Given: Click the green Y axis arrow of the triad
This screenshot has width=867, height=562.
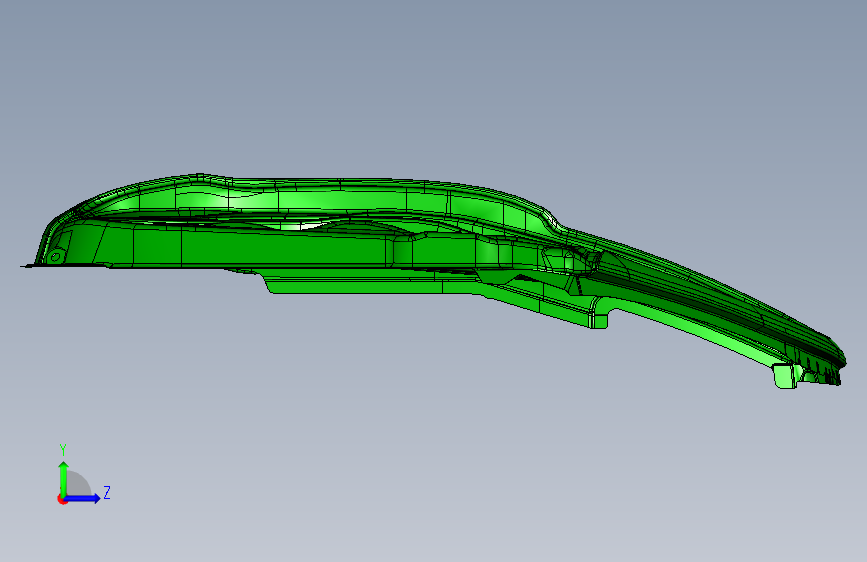Looking at the screenshot, I should pyautogui.click(x=63, y=478).
